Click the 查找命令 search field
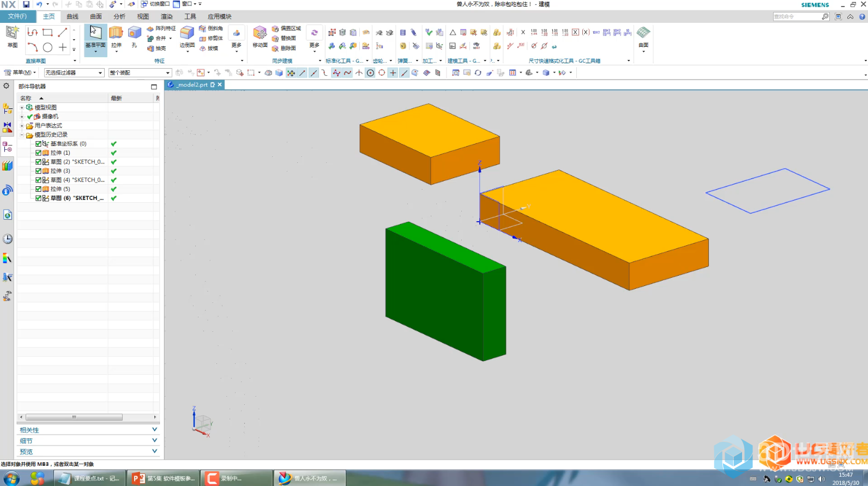The width and height of the screenshot is (868, 486). click(797, 16)
